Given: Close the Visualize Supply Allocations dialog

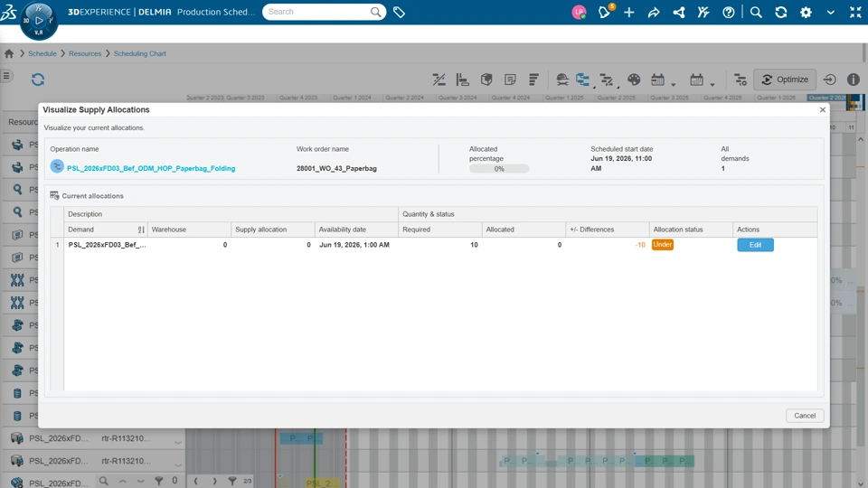Looking at the screenshot, I should tap(823, 109).
